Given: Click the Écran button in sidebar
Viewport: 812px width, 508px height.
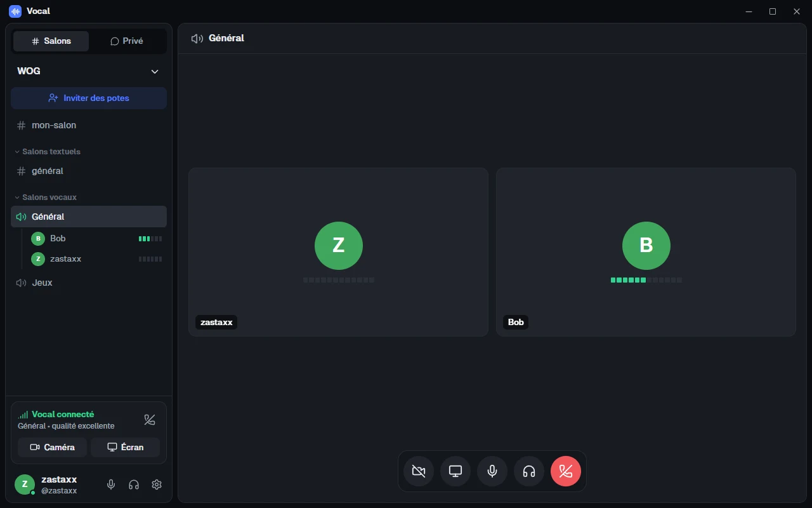Looking at the screenshot, I should pyautogui.click(x=125, y=447).
